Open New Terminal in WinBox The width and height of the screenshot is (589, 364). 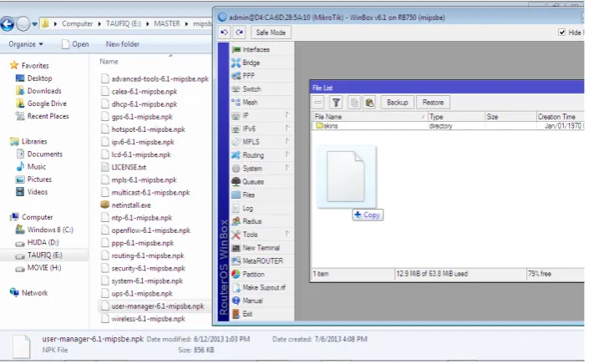(261, 248)
